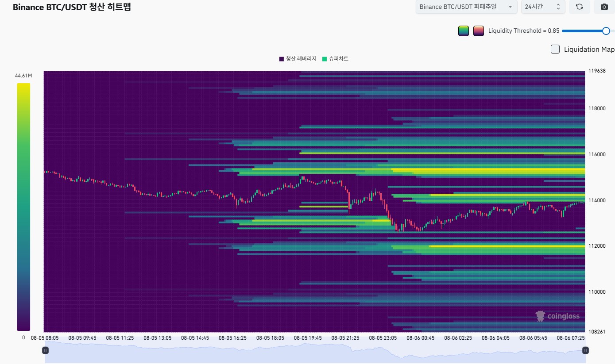The width and height of the screenshot is (615, 364).
Task: Click the 08-05 18:05 time axis label
Action: point(270,338)
